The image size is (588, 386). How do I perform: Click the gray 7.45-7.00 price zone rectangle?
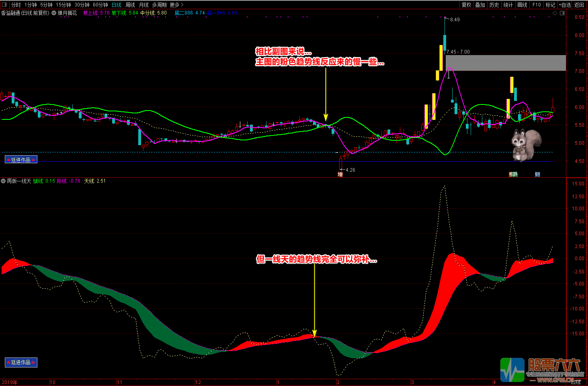tap(506, 63)
